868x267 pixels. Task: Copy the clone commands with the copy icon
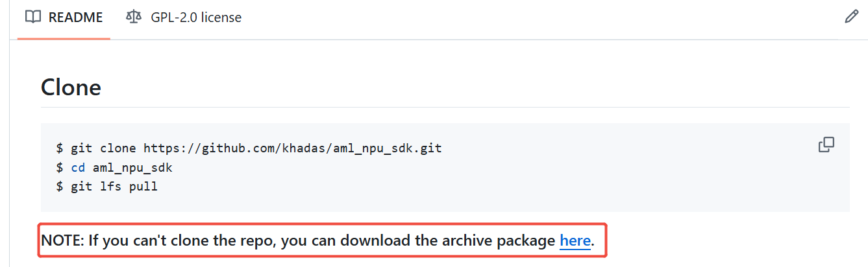[826, 145]
